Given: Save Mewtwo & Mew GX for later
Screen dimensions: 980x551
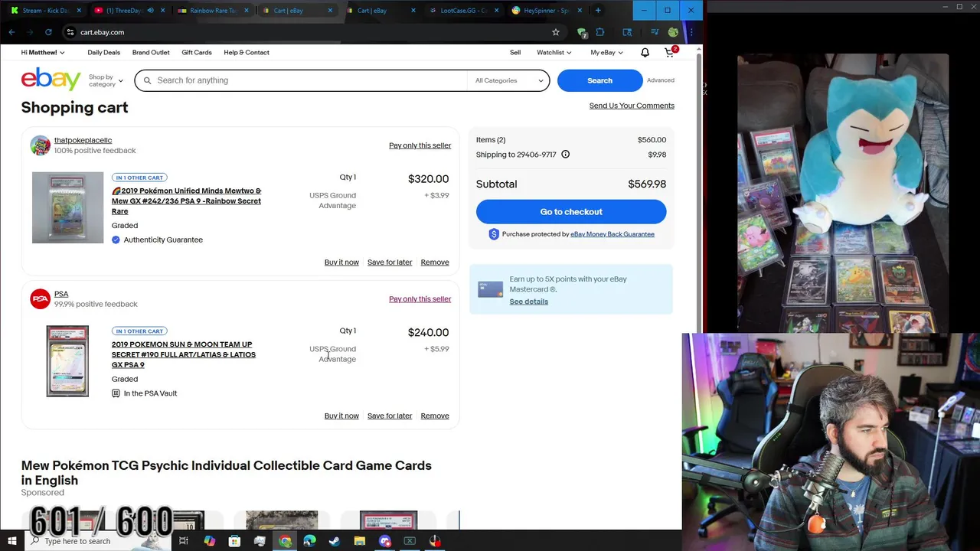Looking at the screenshot, I should click(x=390, y=262).
